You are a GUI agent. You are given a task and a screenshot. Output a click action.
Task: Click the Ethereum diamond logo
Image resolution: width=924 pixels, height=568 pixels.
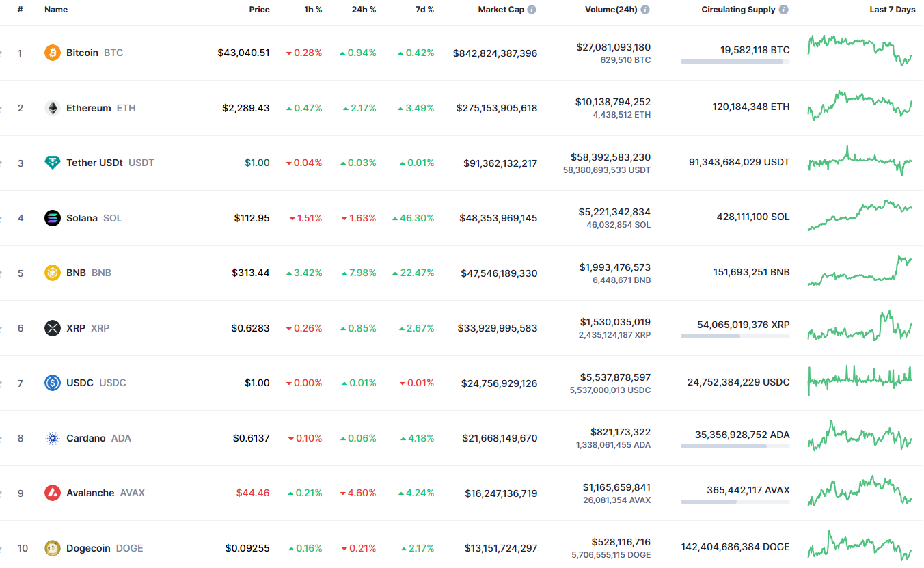pyautogui.click(x=53, y=108)
